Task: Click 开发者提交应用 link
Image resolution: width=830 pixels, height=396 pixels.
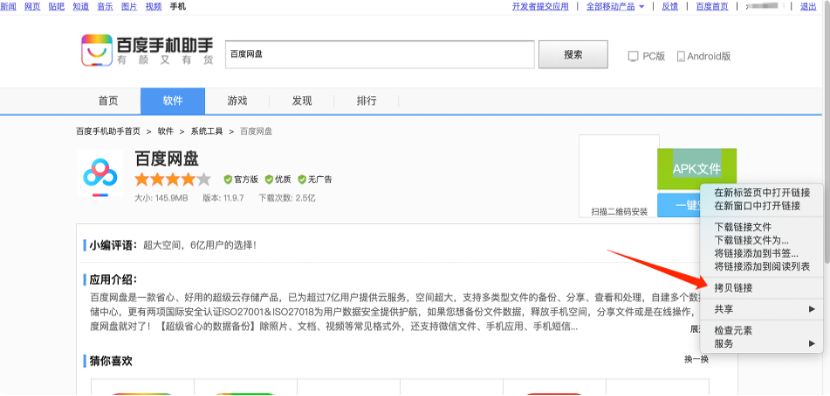Action: tap(540, 6)
